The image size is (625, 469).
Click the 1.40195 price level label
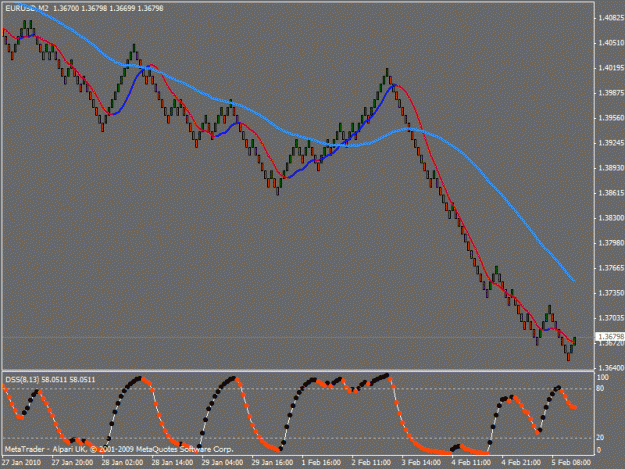611,68
